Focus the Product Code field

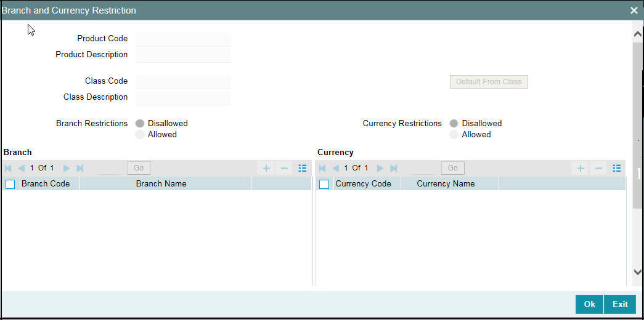(x=183, y=39)
